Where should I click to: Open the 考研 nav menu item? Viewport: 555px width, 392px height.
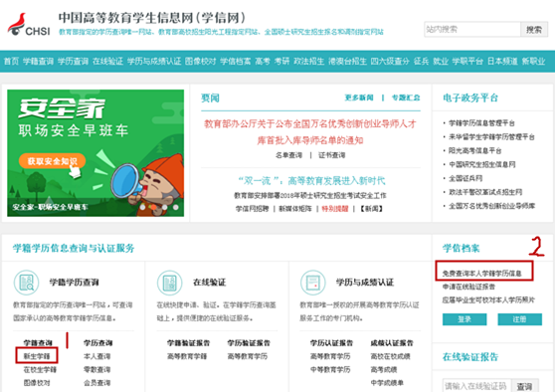click(x=281, y=62)
